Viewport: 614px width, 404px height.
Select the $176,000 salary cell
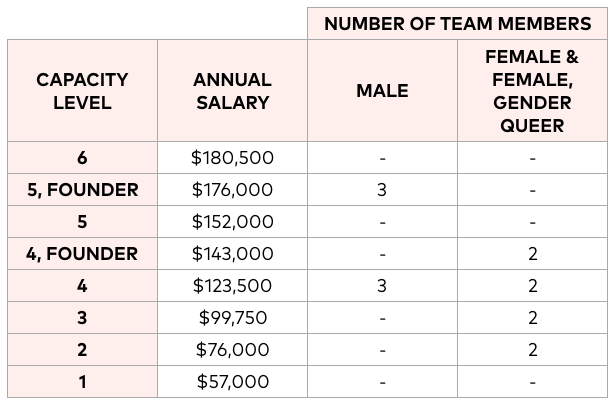[233, 190]
